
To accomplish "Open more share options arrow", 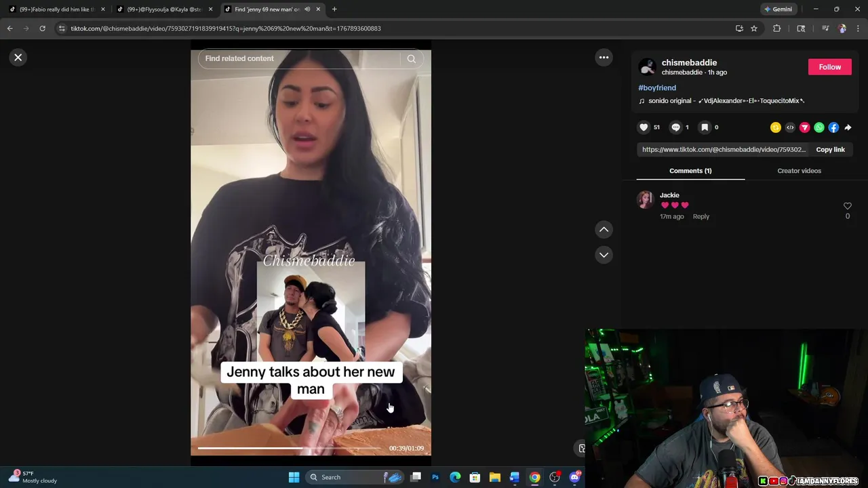I will pyautogui.click(x=848, y=127).
